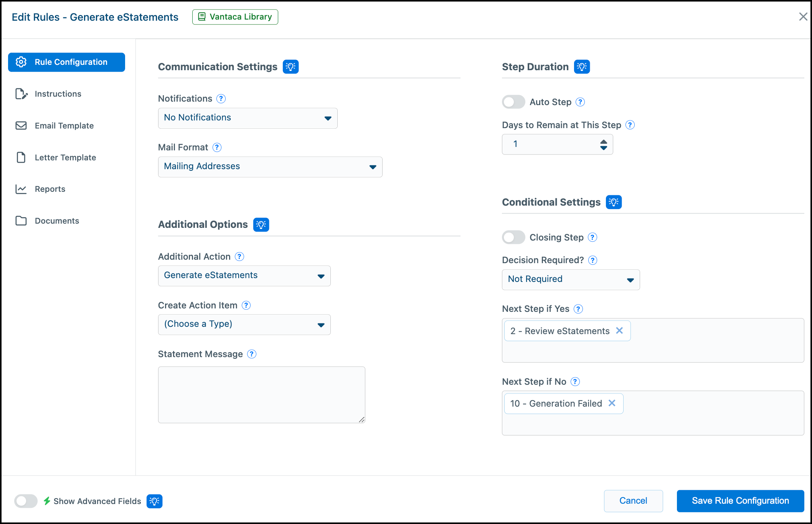Toggle the Closing Step switch

513,237
